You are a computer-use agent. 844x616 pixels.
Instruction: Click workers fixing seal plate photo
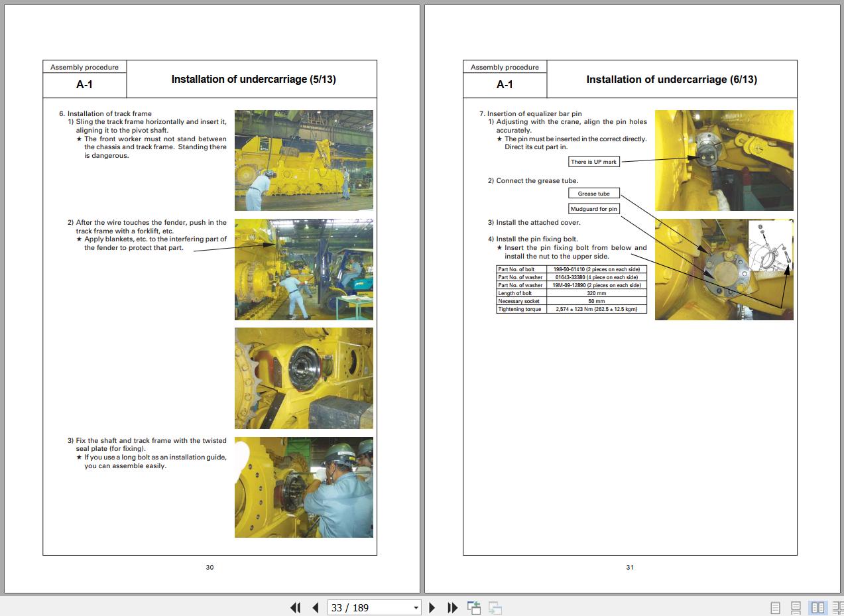304,487
